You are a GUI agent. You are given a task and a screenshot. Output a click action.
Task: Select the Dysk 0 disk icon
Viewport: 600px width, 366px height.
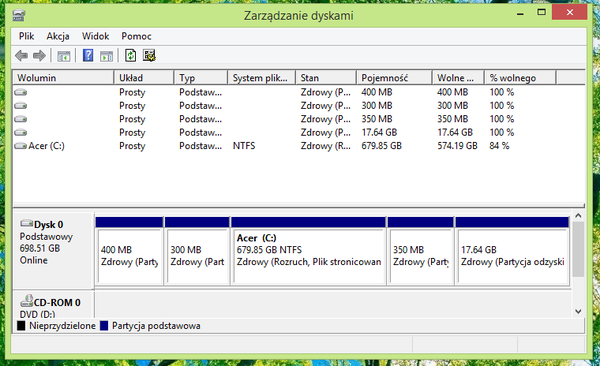[26, 223]
